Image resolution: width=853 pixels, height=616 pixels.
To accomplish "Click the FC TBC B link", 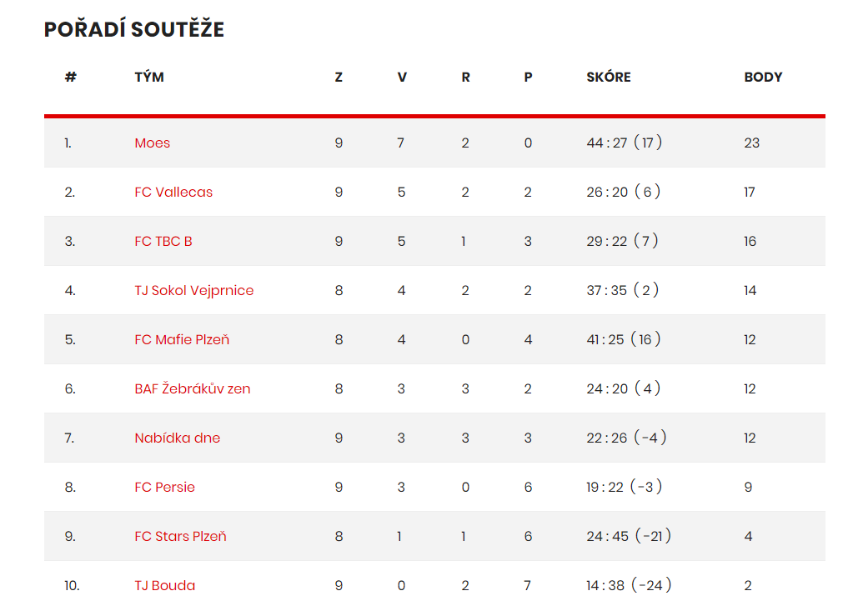I will (163, 242).
